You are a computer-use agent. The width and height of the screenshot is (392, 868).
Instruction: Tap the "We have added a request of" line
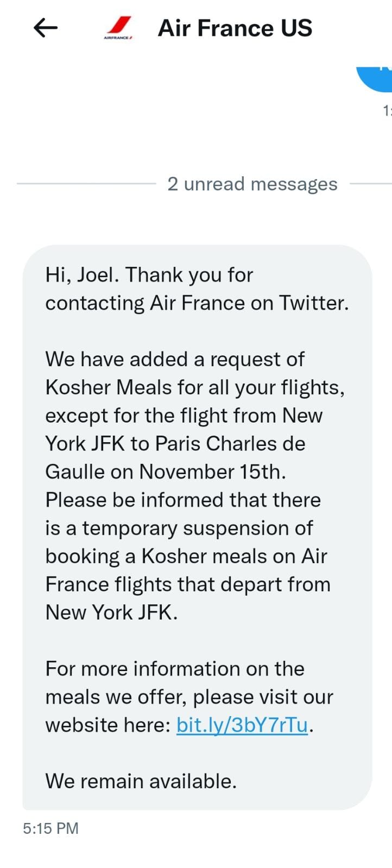coord(175,359)
